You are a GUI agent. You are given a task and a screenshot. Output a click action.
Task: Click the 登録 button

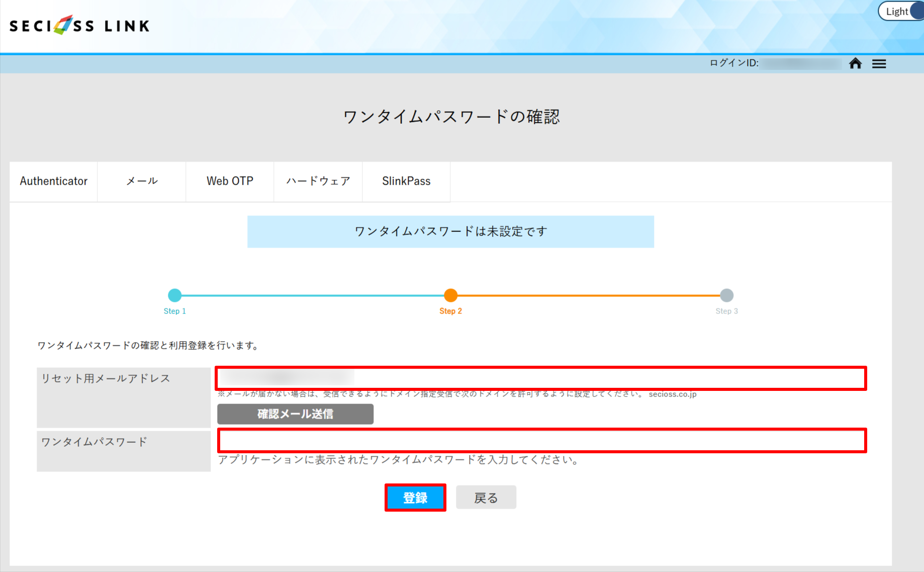415,498
